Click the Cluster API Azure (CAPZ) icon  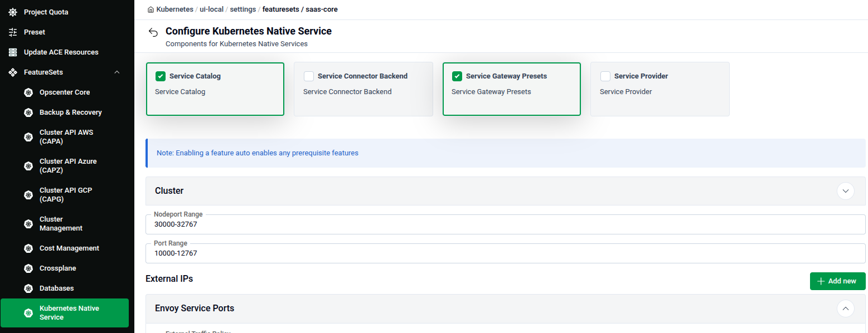click(x=28, y=166)
